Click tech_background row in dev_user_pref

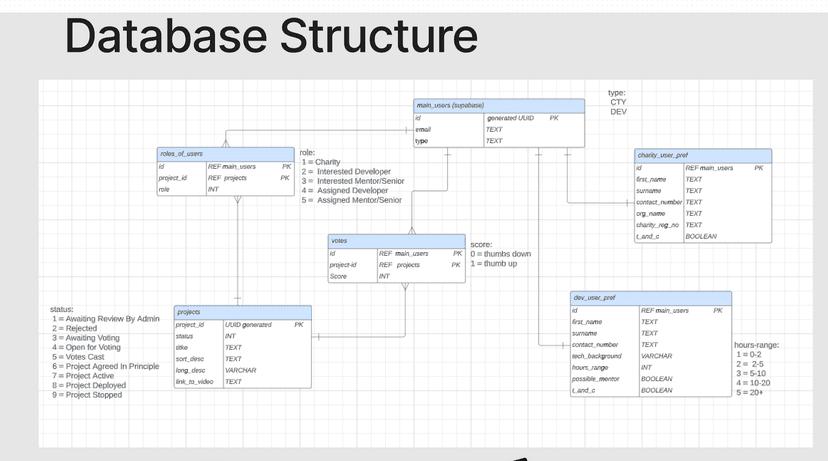click(x=596, y=356)
